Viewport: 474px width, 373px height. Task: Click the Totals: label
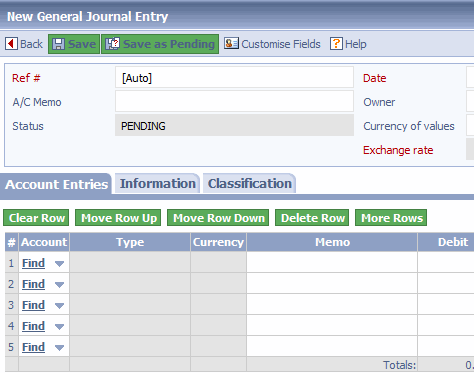click(399, 365)
